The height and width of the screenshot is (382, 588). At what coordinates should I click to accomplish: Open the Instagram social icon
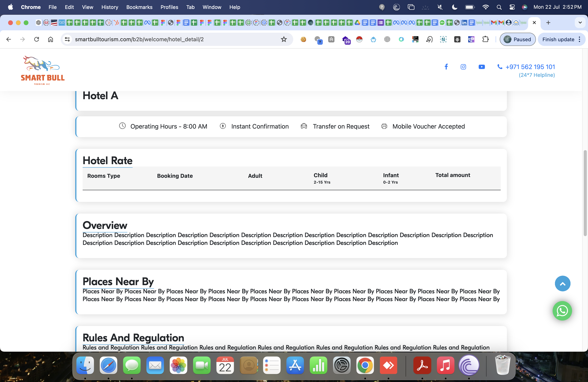click(x=463, y=67)
